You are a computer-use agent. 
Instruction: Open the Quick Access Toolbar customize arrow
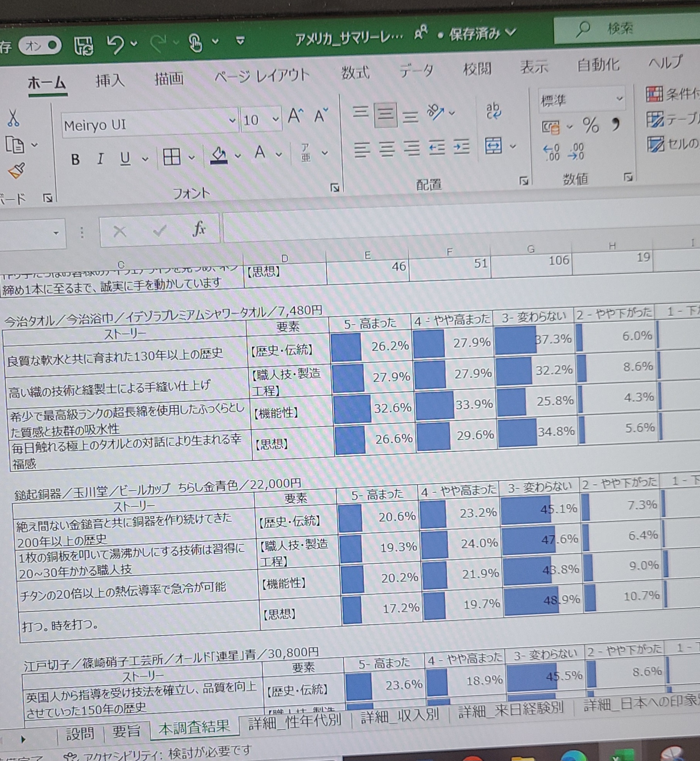(x=240, y=40)
